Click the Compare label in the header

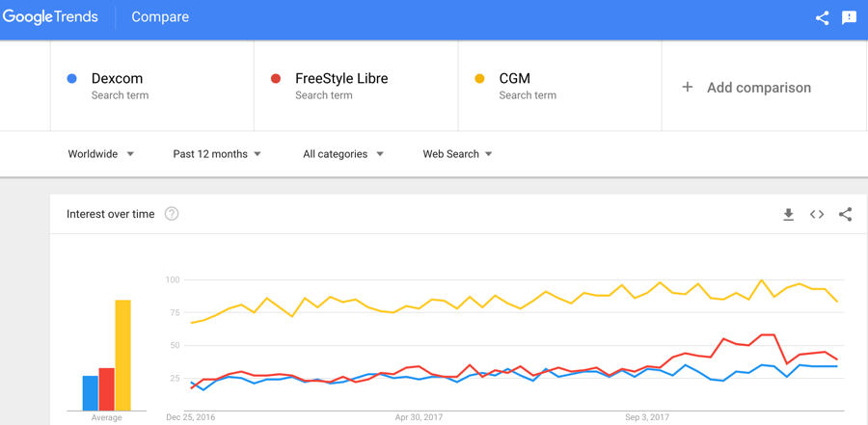click(x=160, y=17)
